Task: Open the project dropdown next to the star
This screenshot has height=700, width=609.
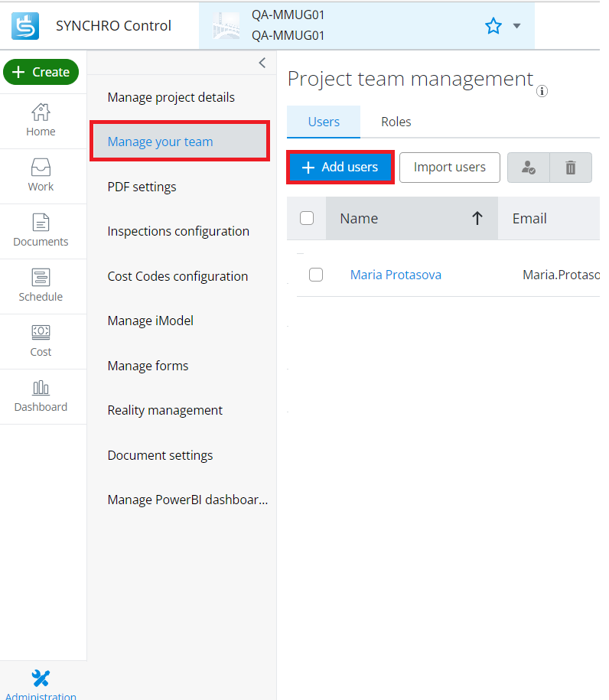Action: (516, 25)
